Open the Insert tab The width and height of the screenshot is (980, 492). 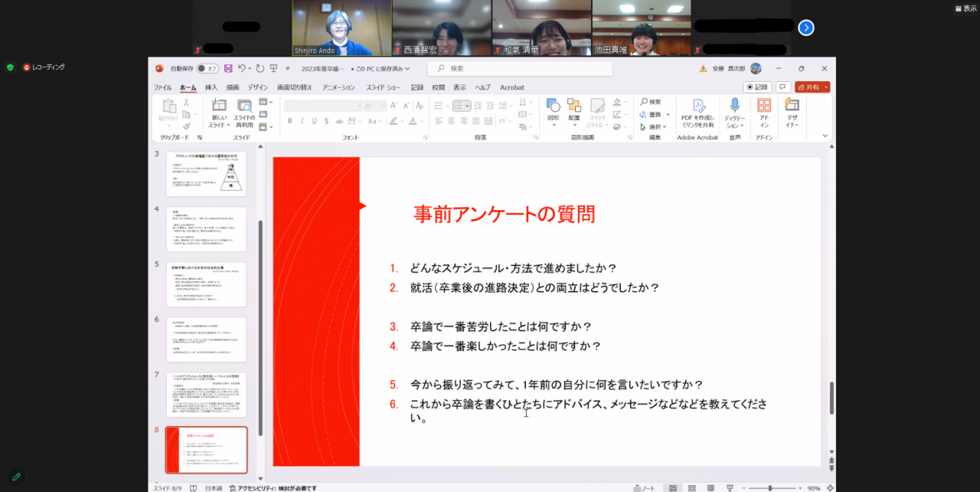(211, 87)
